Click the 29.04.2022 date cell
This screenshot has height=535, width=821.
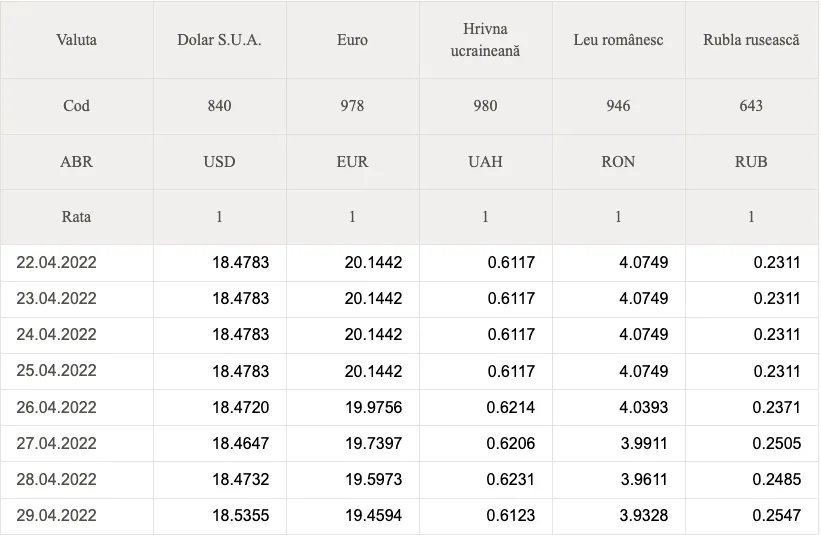tap(76, 515)
